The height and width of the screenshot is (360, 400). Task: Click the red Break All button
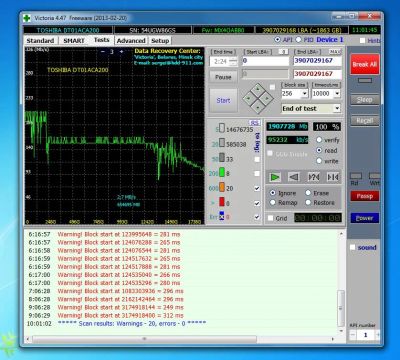[x=365, y=64]
